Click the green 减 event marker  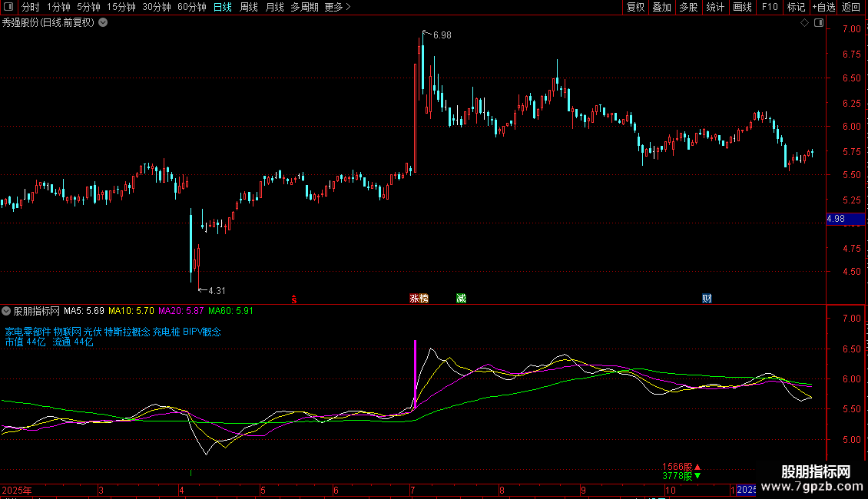[461, 299]
